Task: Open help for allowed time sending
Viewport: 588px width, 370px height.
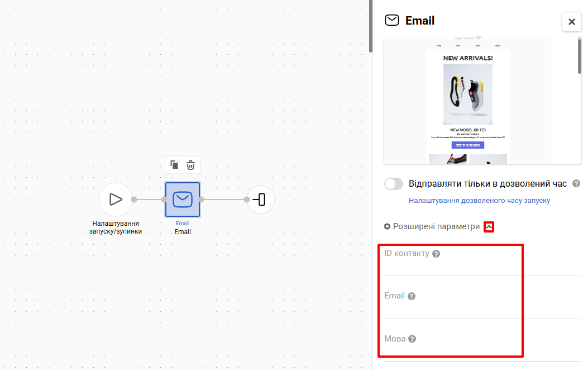Action: click(x=576, y=183)
